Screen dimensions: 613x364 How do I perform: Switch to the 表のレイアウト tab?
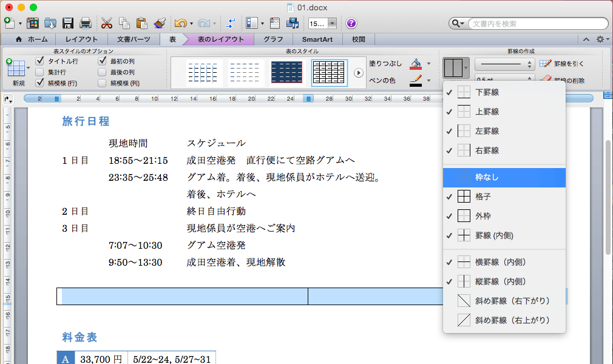point(221,39)
